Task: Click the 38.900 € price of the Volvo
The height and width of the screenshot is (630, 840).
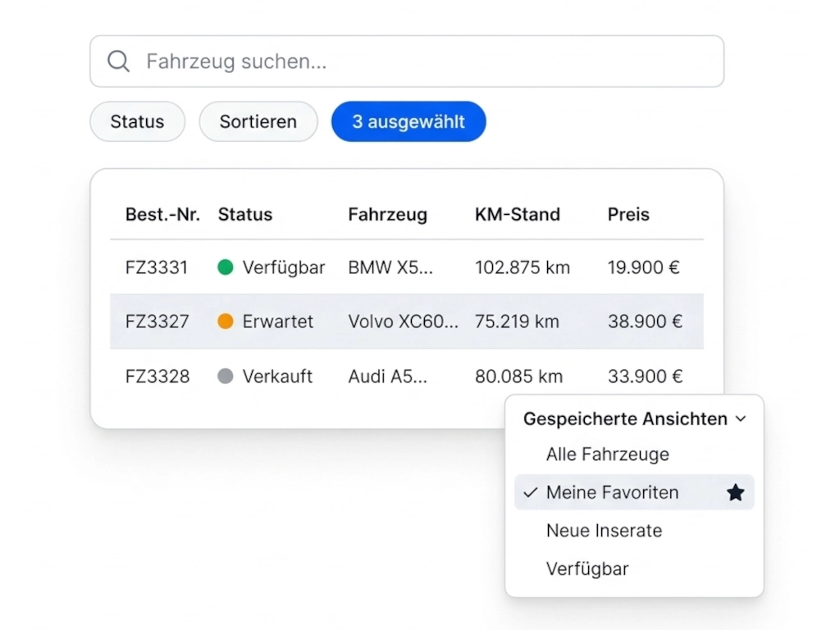Action: pos(645,322)
